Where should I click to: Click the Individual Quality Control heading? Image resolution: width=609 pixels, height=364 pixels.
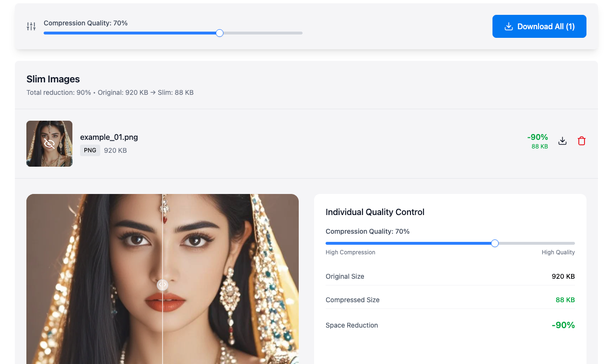pos(375,212)
